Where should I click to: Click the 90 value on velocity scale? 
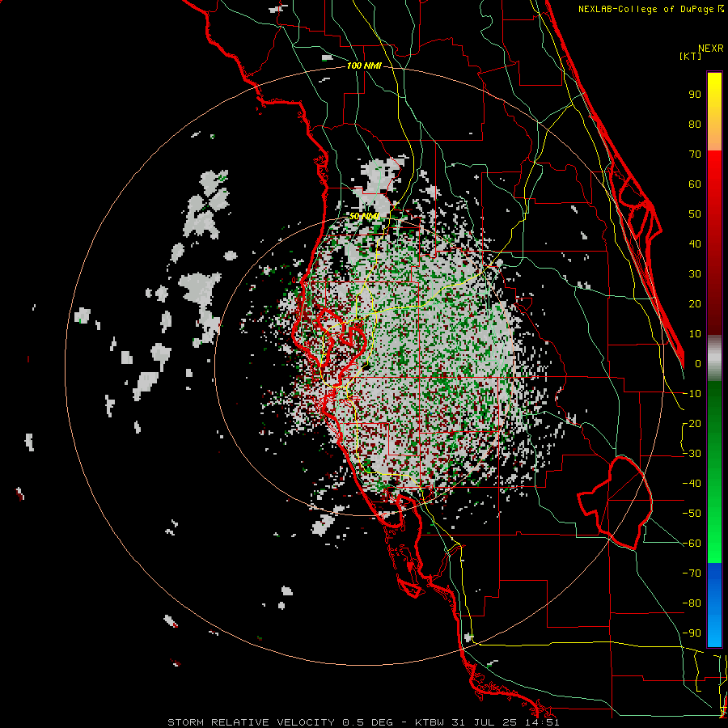[695, 95]
